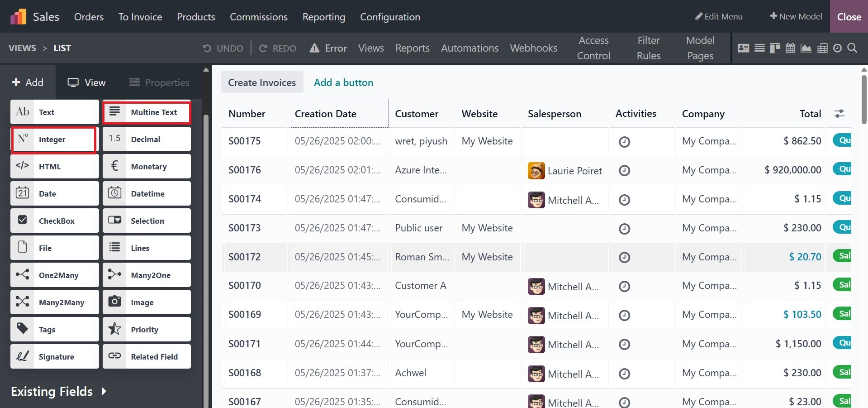868x408 pixels.
Task: Click the list's vertical scrollbar
Action: [864, 100]
